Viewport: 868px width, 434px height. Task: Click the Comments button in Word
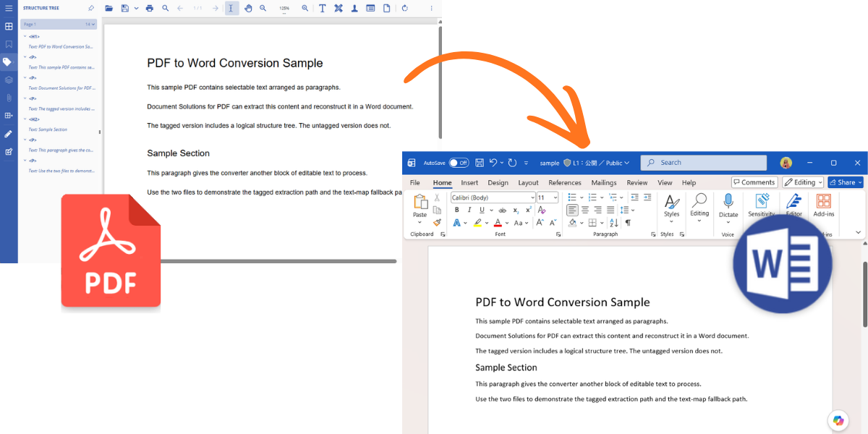pyautogui.click(x=754, y=182)
